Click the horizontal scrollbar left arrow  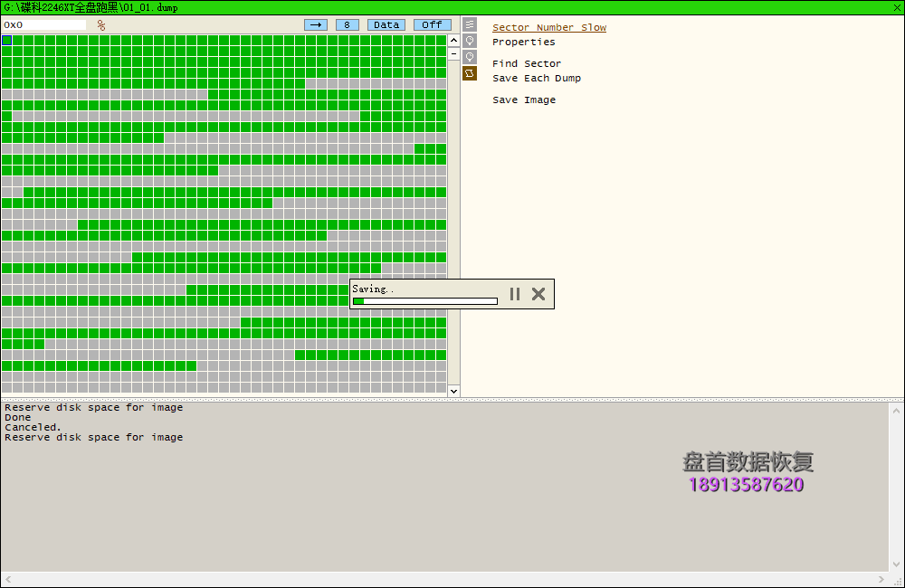[x=8, y=579]
